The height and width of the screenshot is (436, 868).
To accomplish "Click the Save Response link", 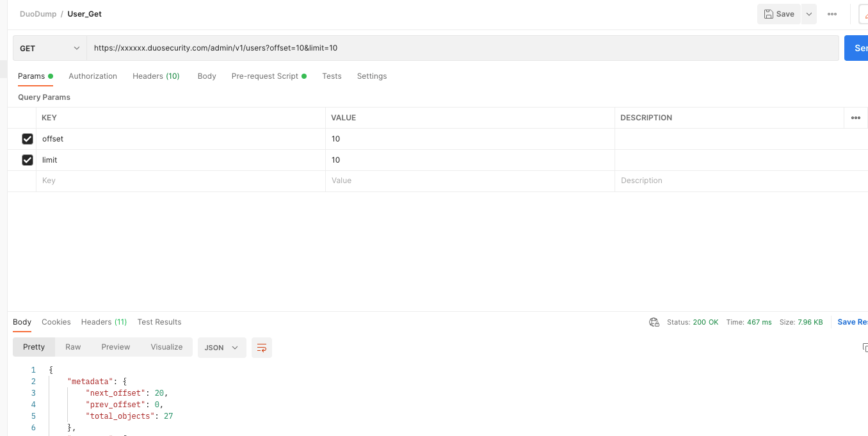I will pos(852,322).
